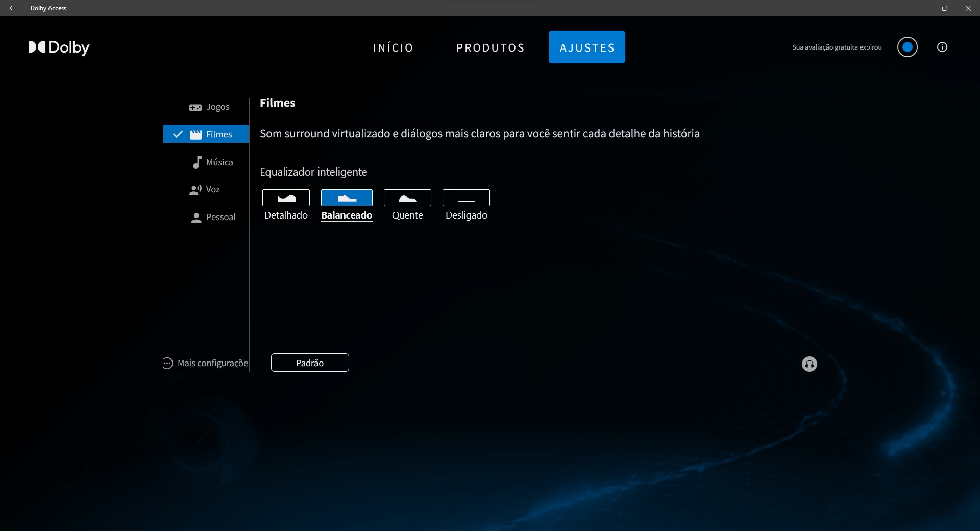Choose the Quente label
980x531 pixels.
coord(407,215)
